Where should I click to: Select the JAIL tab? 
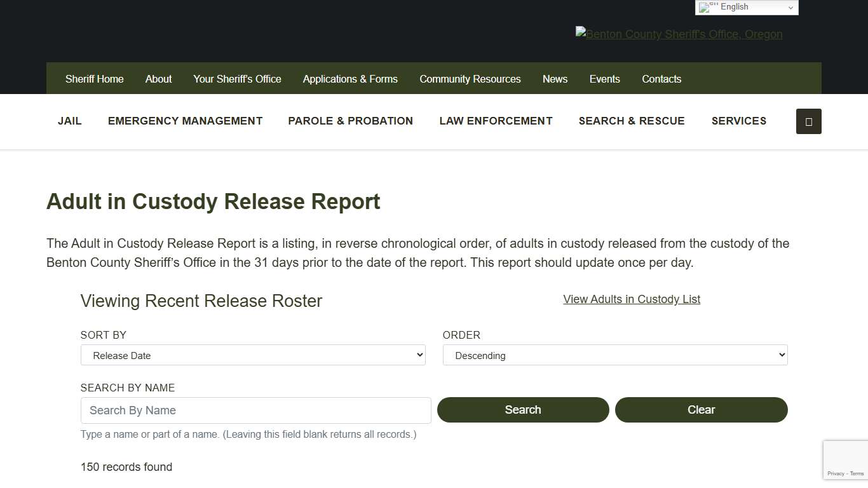pyautogui.click(x=69, y=121)
